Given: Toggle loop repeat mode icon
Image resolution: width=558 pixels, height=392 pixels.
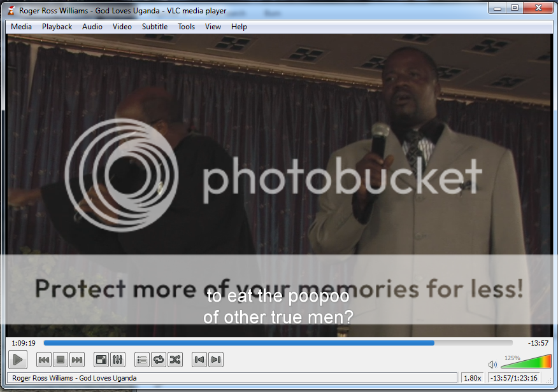Looking at the screenshot, I should [159, 360].
